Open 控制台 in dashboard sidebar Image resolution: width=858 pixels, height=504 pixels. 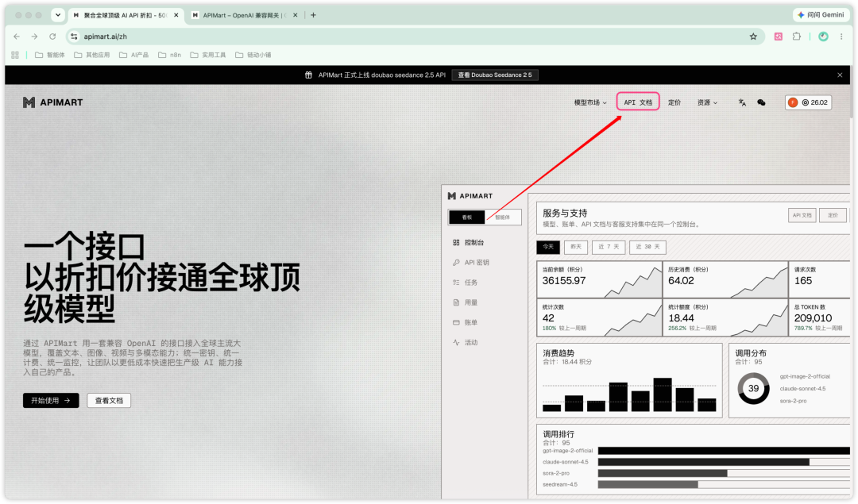pyautogui.click(x=469, y=242)
